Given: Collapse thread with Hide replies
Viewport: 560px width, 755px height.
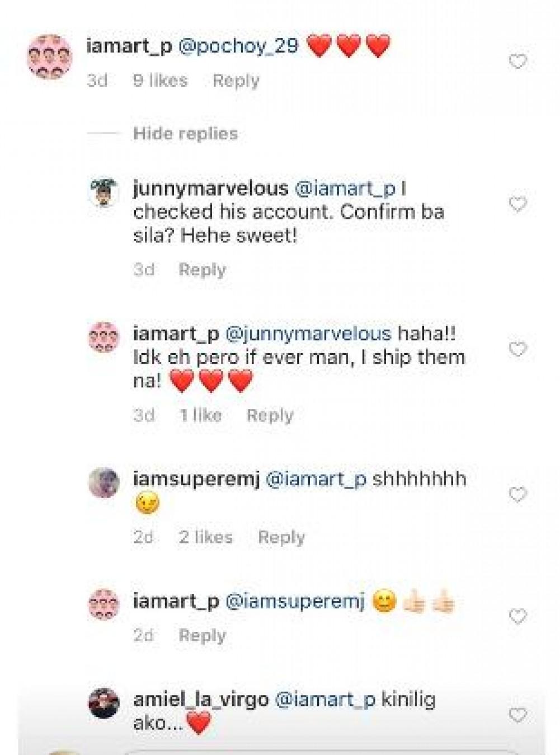Looking at the screenshot, I should (x=185, y=134).
